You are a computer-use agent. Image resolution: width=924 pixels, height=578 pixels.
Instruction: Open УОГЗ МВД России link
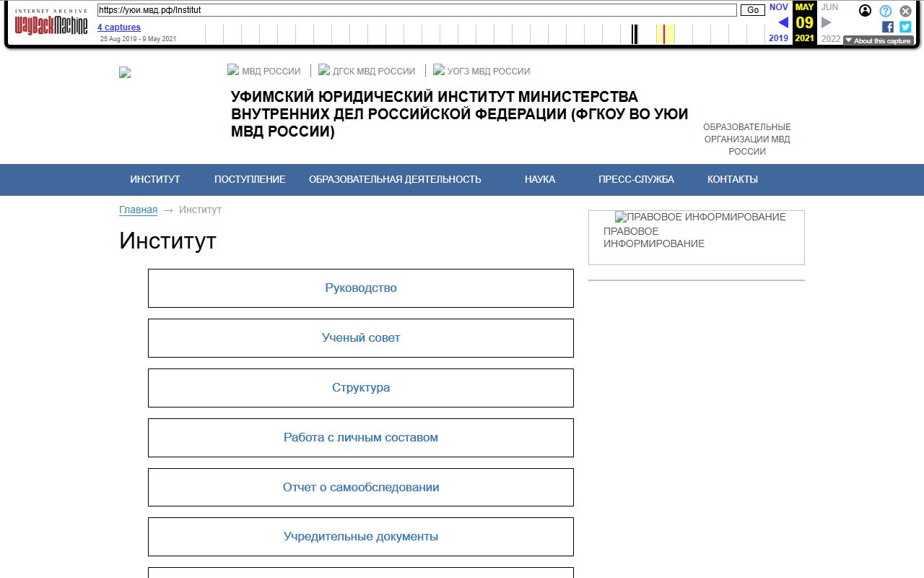[x=481, y=71]
